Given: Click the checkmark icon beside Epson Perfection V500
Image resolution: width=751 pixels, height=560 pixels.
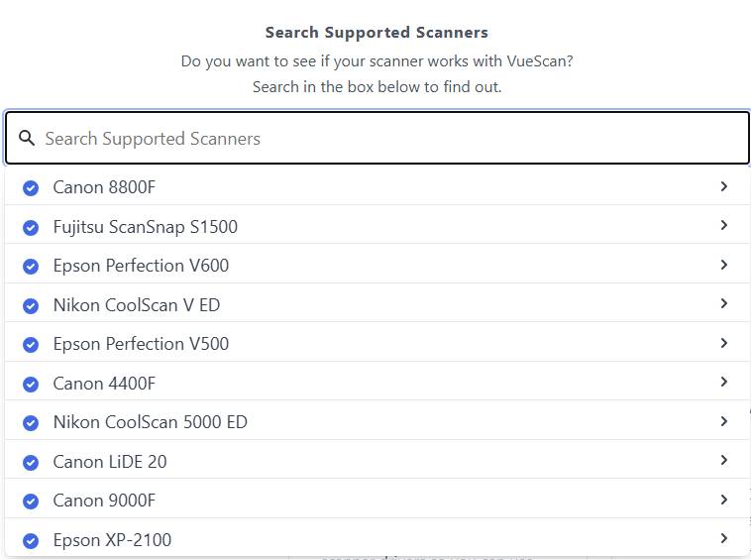Looking at the screenshot, I should (31, 345).
